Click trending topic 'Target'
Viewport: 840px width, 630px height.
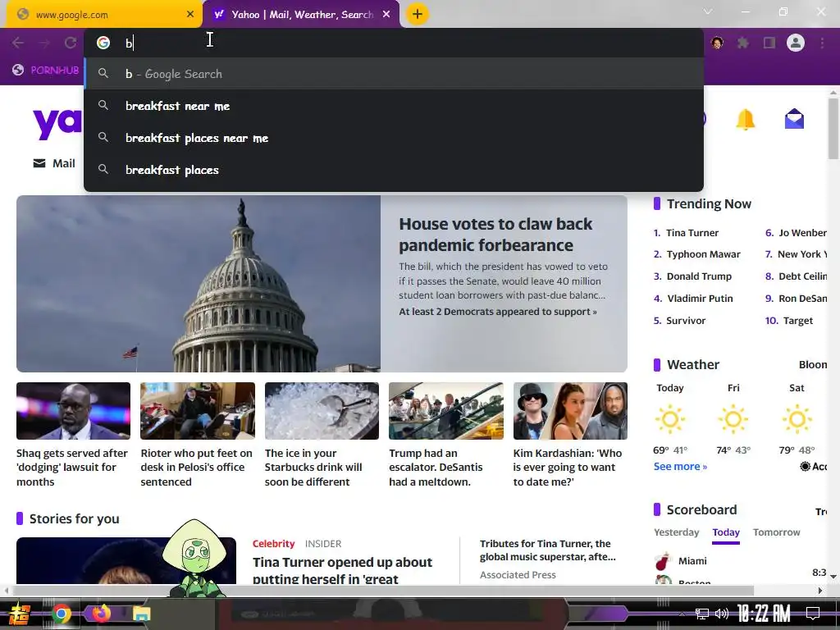point(798,321)
